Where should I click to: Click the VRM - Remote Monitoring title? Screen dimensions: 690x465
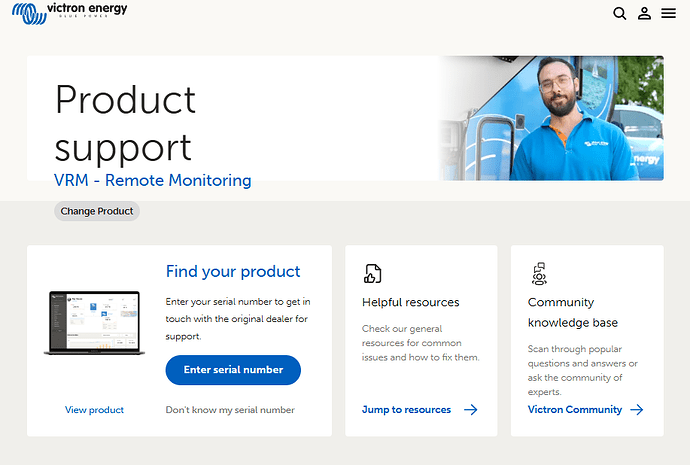(153, 181)
